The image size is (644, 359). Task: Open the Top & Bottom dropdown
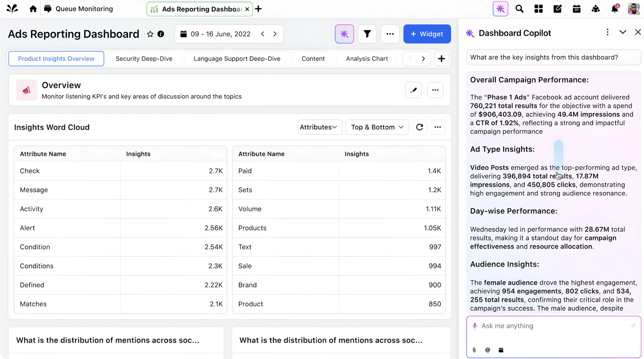click(x=377, y=127)
